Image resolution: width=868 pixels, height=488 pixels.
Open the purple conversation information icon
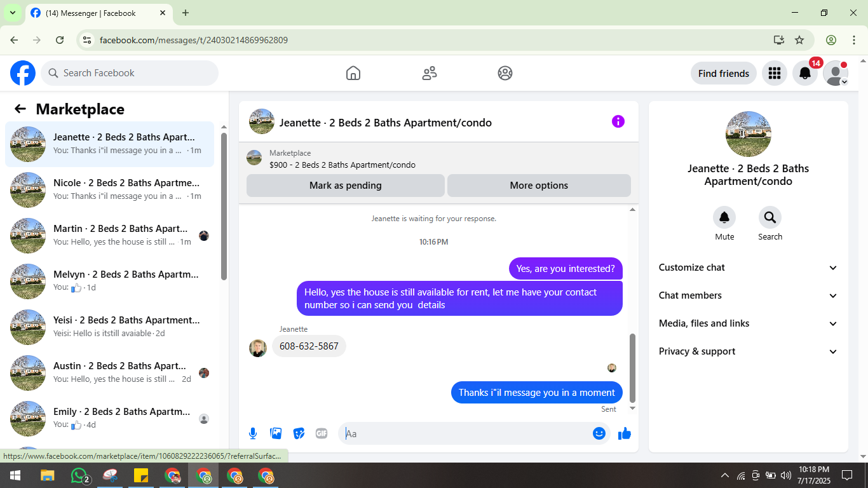tap(618, 121)
